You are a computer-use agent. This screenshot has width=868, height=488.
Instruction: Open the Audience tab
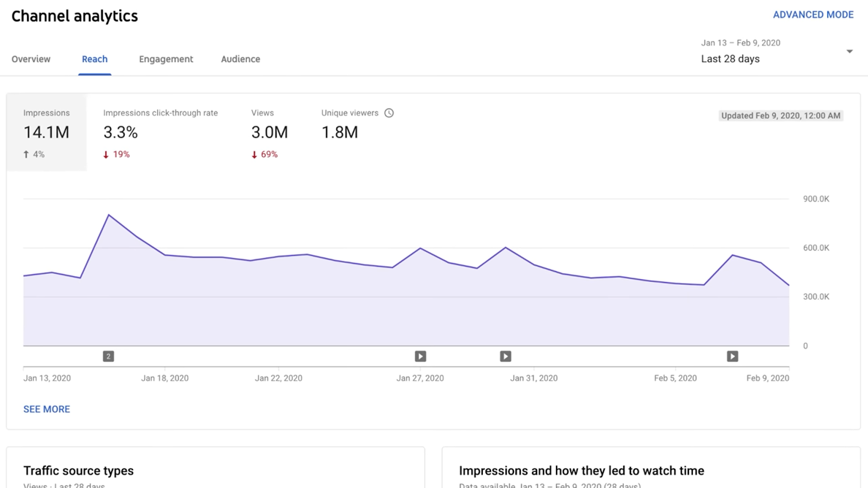click(x=240, y=59)
